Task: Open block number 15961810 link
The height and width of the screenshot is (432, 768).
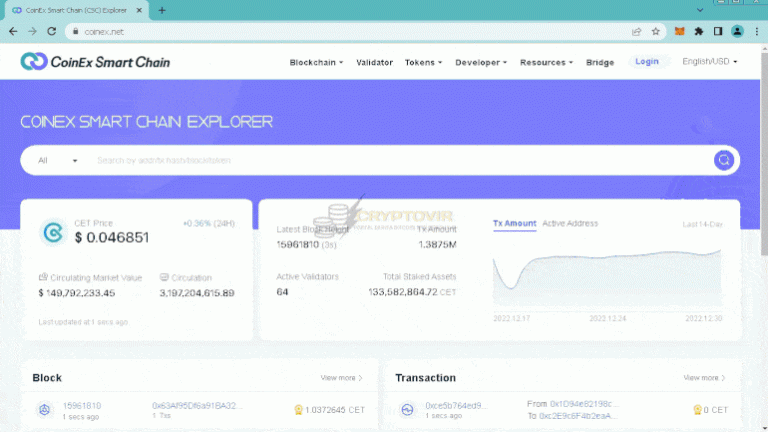Action: 82,406
